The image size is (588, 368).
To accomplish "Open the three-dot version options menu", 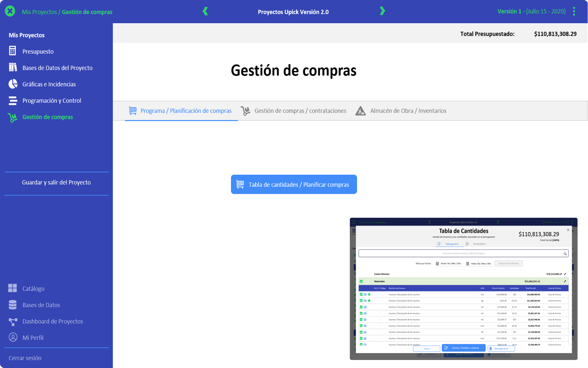I will click(574, 11).
